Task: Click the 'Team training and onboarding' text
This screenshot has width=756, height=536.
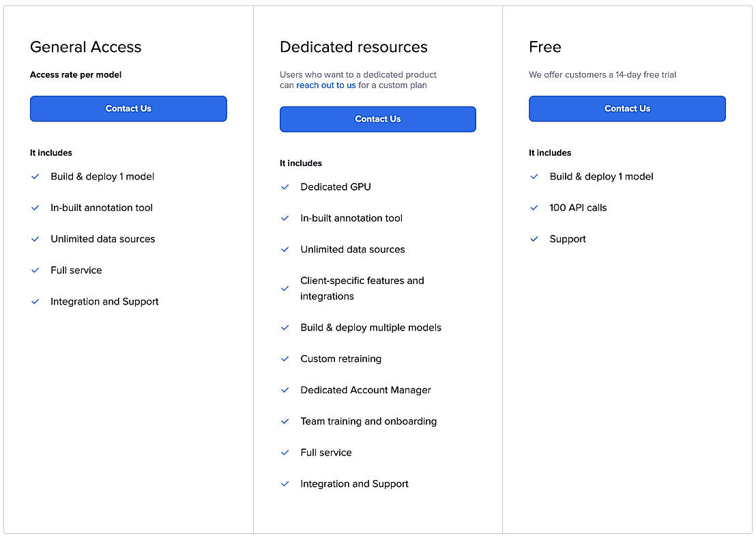Action: [x=368, y=422]
